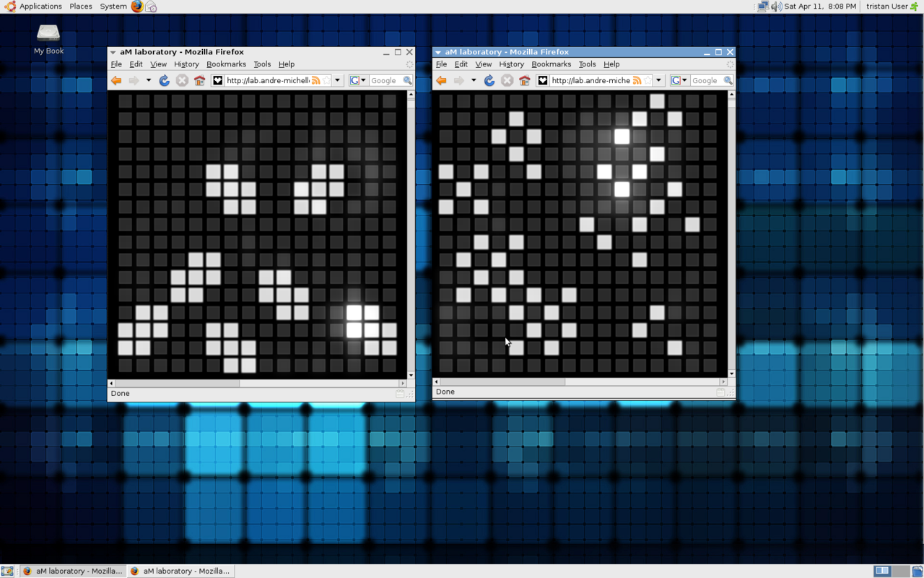Click search magnifier icon in right Firefox window

click(728, 80)
